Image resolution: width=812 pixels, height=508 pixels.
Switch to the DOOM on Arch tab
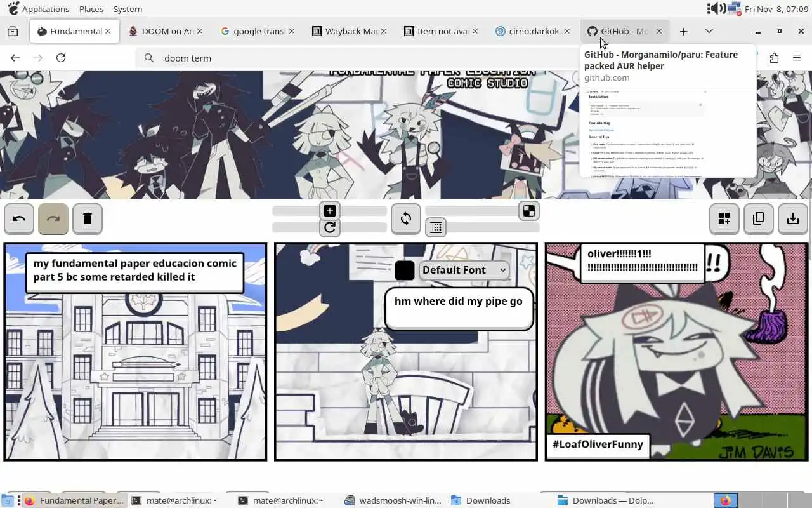click(x=165, y=31)
